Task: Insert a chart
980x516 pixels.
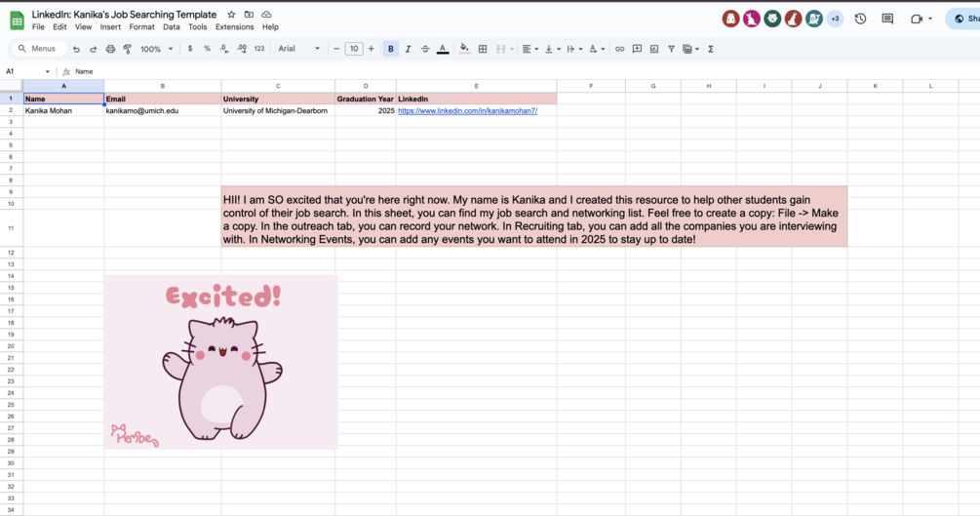Action: [x=654, y=49]
